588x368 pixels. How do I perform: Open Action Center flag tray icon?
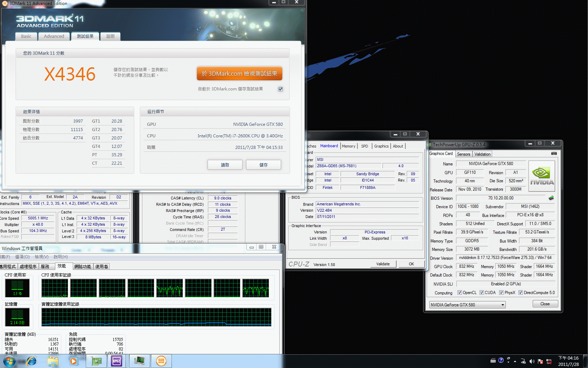pos(540,361)
